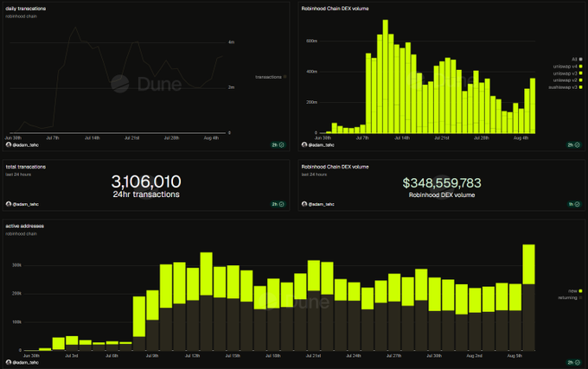The height and width of the screenshot is (369, 588).
Task: Click 'Jul 21st' axis label in DEX volume chart
Action: click(x=442, y=138)
